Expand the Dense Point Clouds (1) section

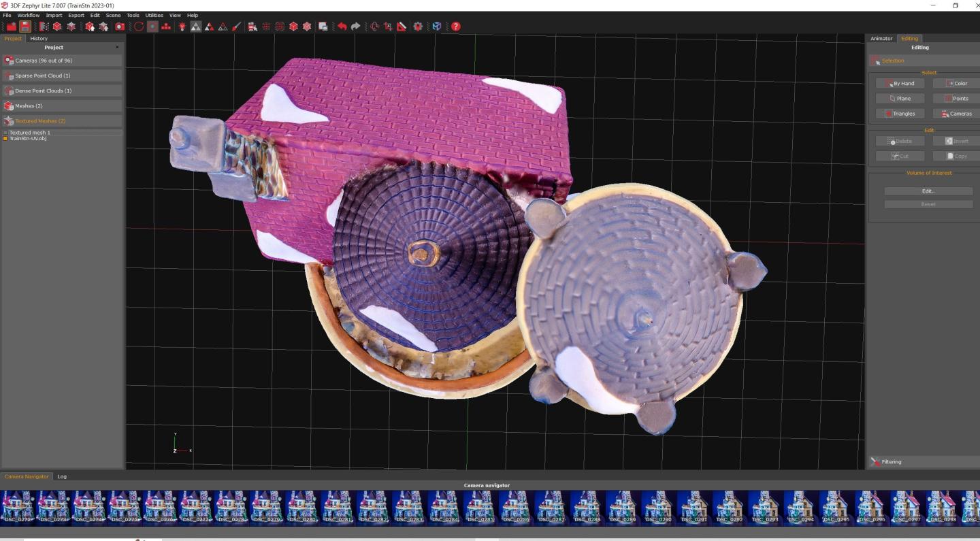pyautogui.click(x=62, y=91)
